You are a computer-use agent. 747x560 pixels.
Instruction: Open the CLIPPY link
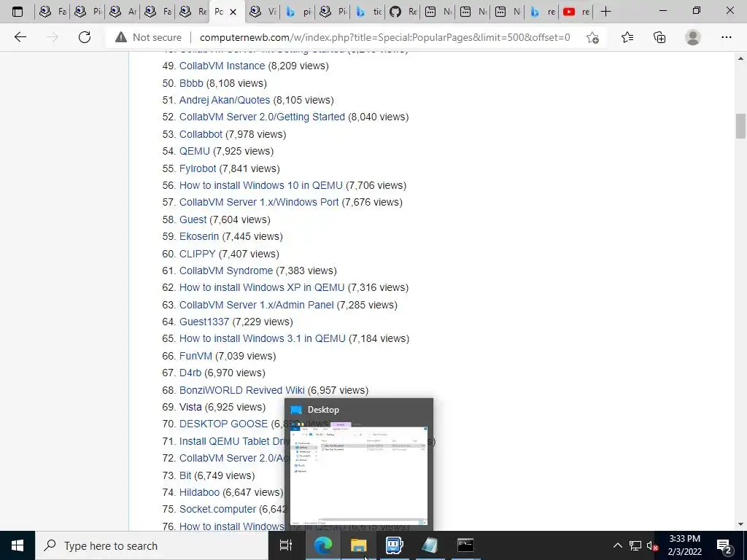197,254
